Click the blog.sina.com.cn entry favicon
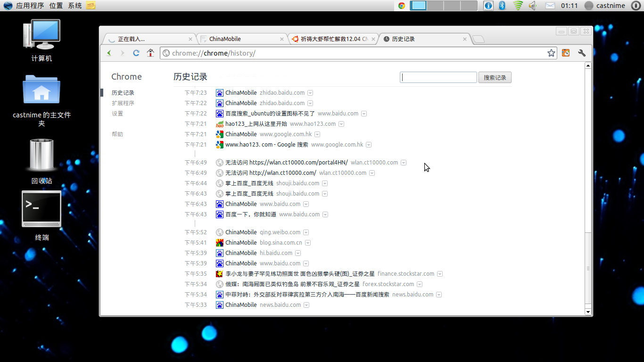Screen dimensions: 644x362 [x=220, y=243]
